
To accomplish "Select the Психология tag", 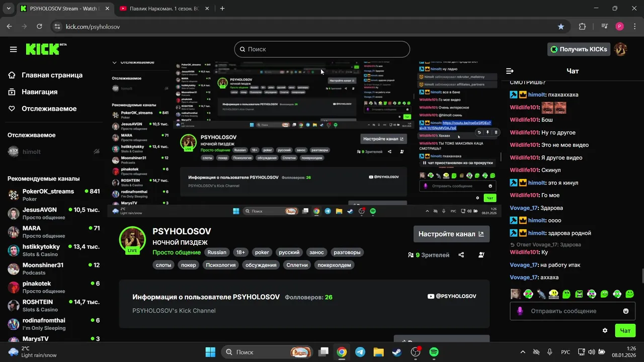I will (x=220, y=265).
